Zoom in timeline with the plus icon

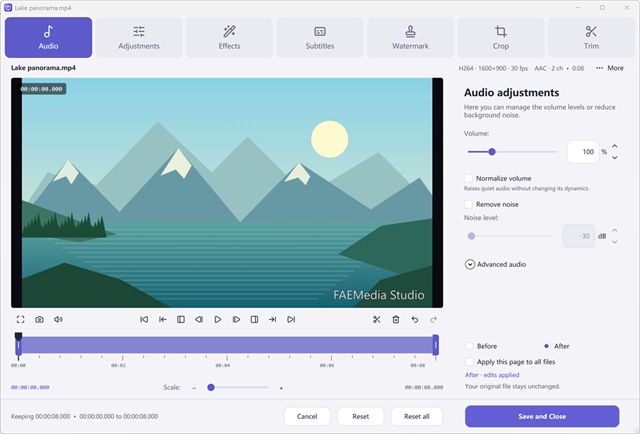coord(281,388)
